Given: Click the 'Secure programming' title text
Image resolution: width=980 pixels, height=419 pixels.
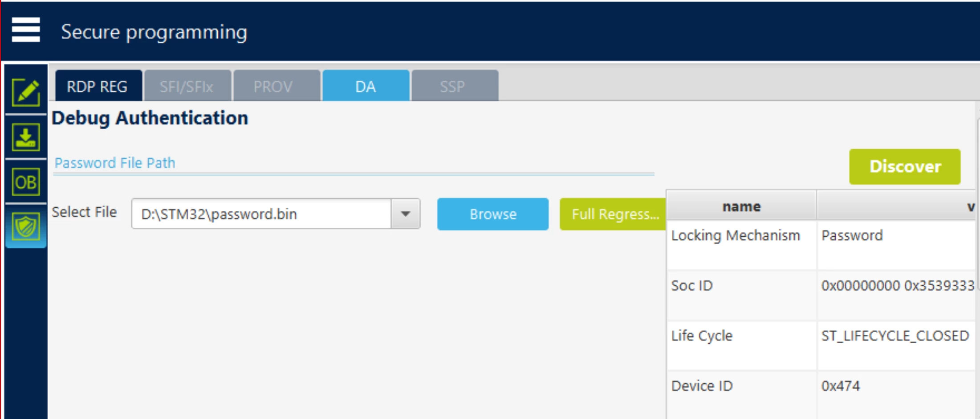Looking at the screenshot, I should [154, 32].
